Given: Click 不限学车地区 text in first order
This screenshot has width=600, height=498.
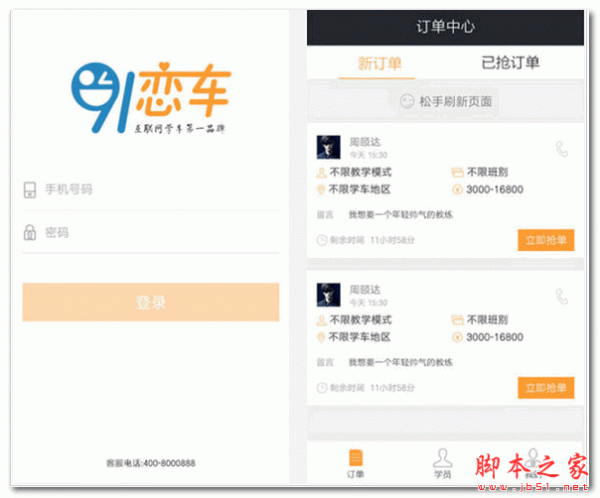Looking at the screenshot, I should coord(360,189).
